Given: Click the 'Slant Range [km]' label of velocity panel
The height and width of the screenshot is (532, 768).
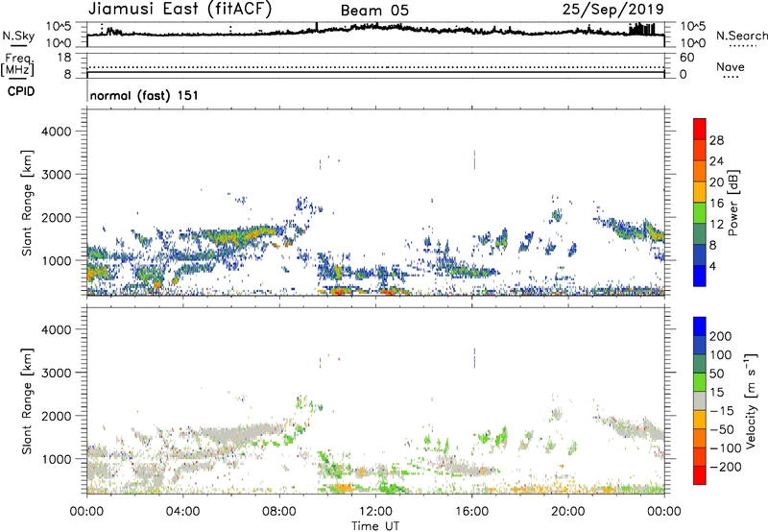Looking at the screenshot, I should click(28, 401).
